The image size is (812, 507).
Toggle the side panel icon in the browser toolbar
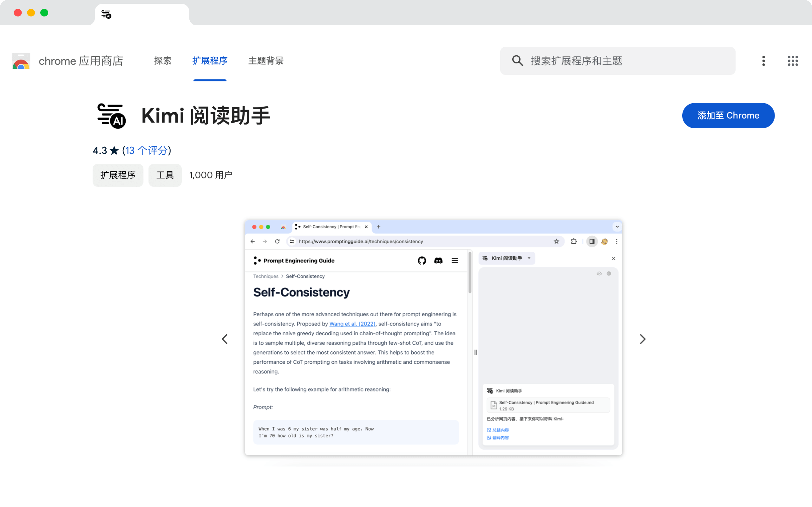pos(592,241)
